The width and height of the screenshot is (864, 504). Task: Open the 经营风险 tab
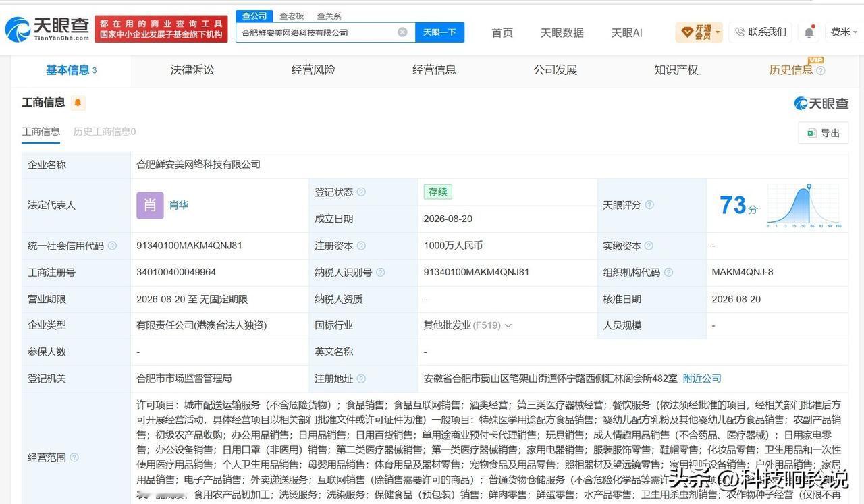point(313,70)
